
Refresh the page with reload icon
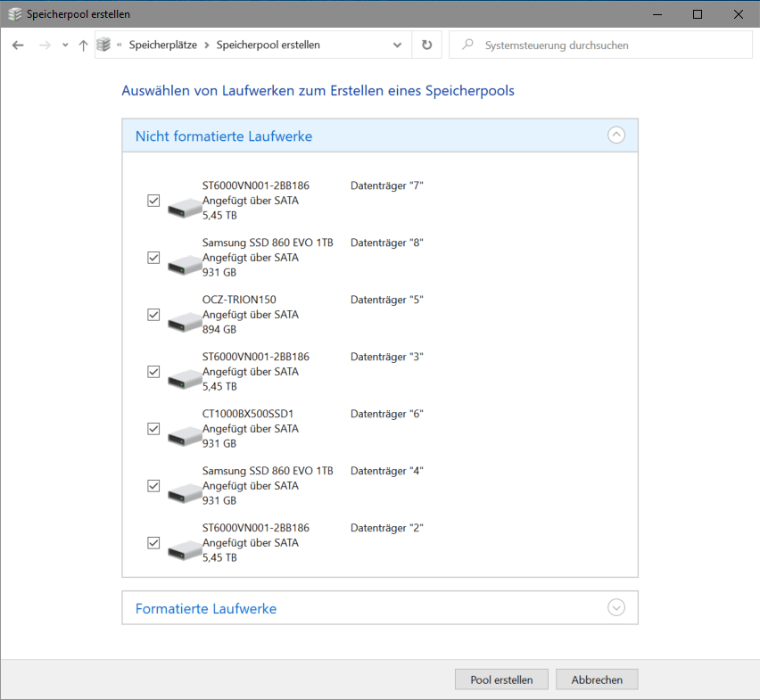pos(426,45)
